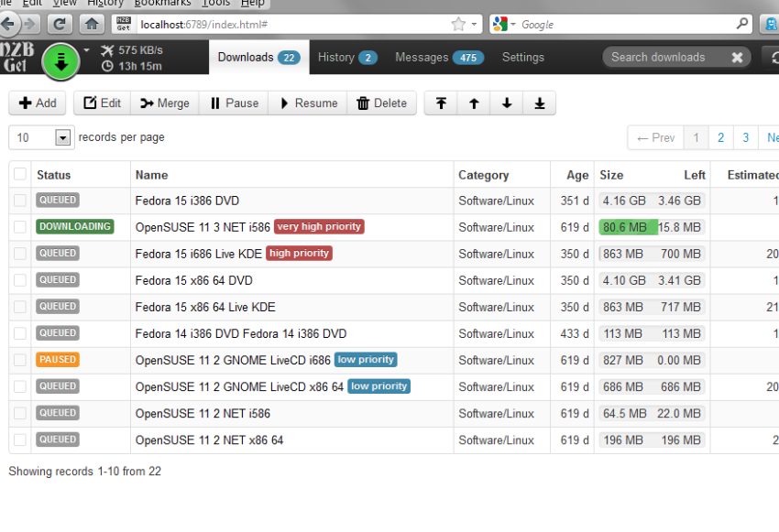Click the Prev page link
Viewport: 779px width, 532px height.
coord(656,137)
